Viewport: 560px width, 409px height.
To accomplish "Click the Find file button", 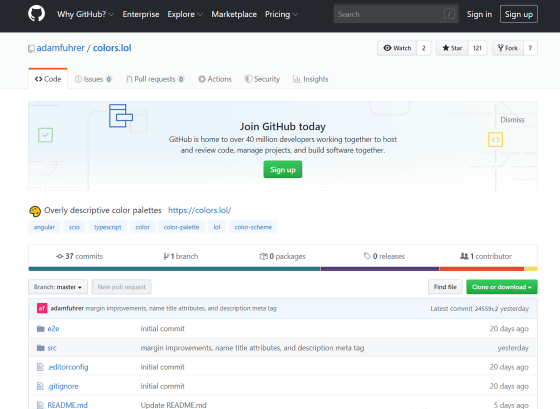I will pos(445,287).
